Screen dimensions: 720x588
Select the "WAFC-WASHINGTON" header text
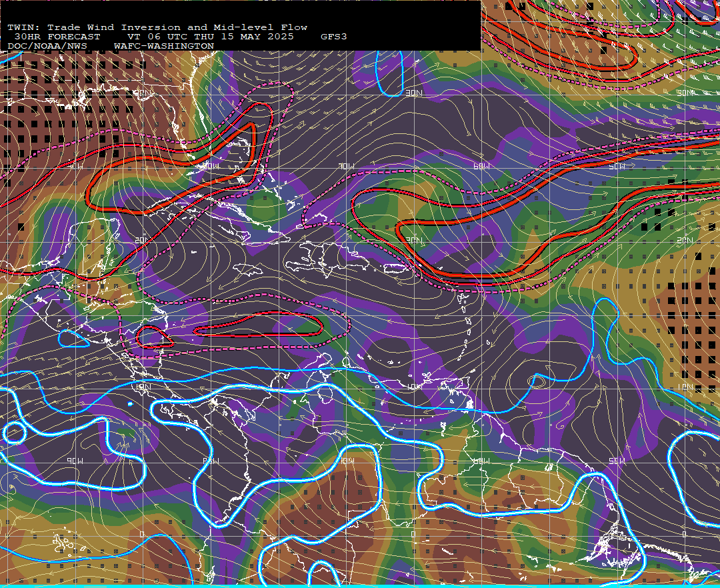coord(163,47)
